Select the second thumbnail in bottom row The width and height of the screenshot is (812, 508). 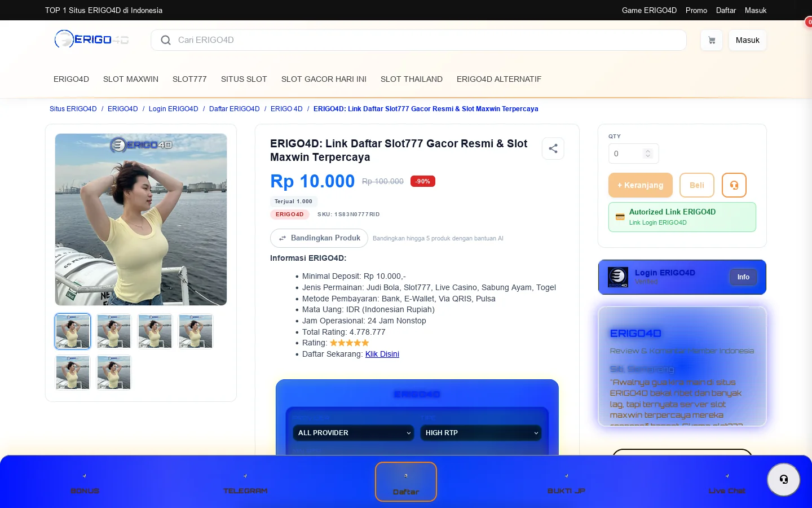click(x=114, y=373)
